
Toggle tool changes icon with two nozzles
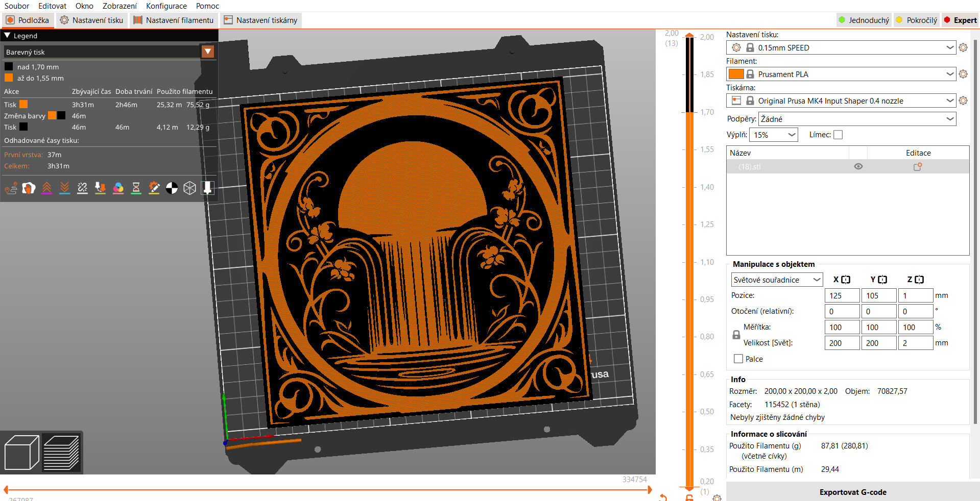pyautogui.click(x=101, y=188)
